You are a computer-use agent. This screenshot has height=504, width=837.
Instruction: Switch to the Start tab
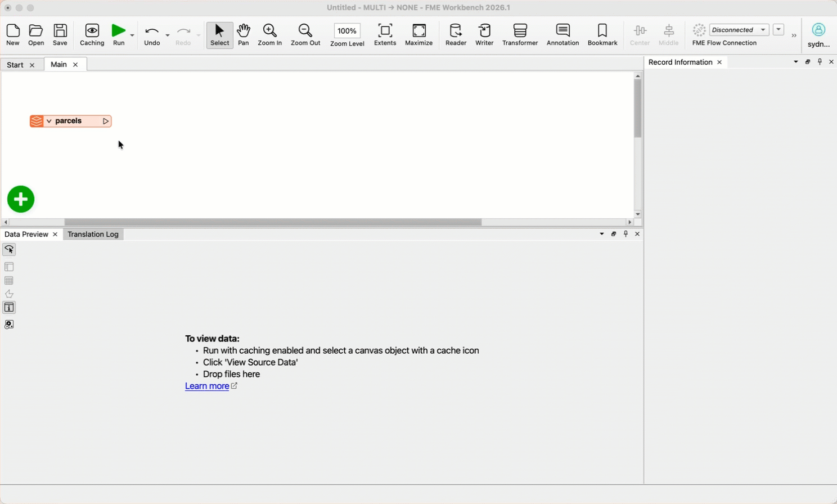point(15,65)
